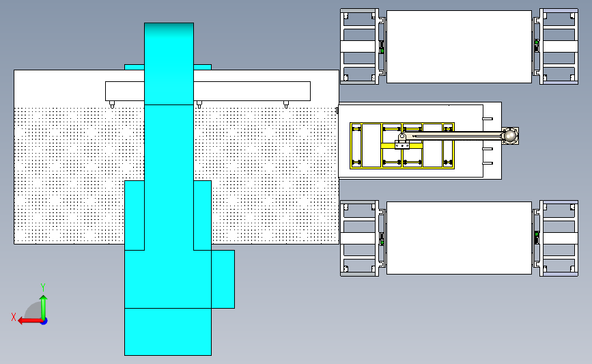The width and height of the screenshot is (592, 364).
Task: Select the silver ball joint at the arm's end
Action: [510, 135]
